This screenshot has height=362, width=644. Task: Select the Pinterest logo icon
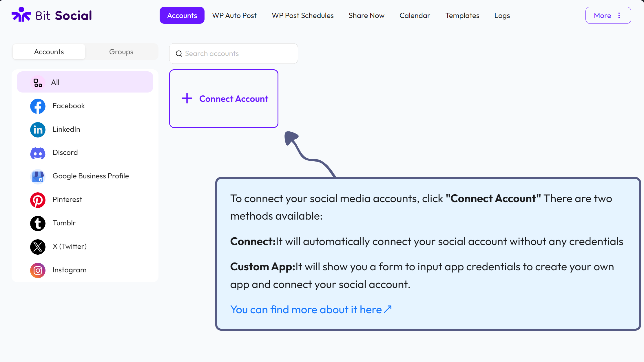point(38,200)
